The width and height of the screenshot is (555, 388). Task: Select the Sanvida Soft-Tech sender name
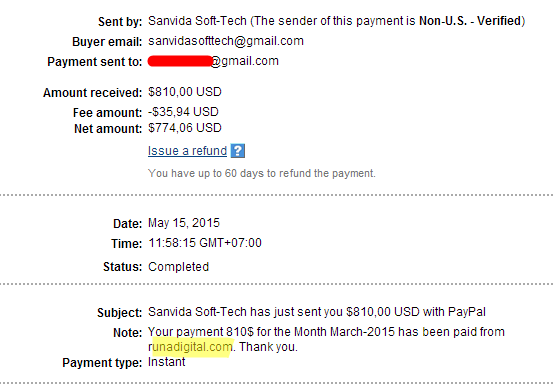click(x=197, y=21)
